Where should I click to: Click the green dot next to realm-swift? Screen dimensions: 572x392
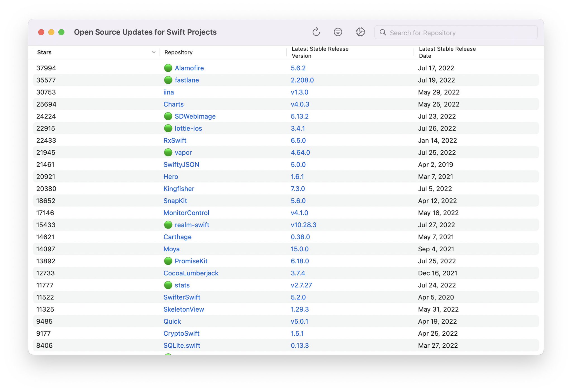coord(168,225)
